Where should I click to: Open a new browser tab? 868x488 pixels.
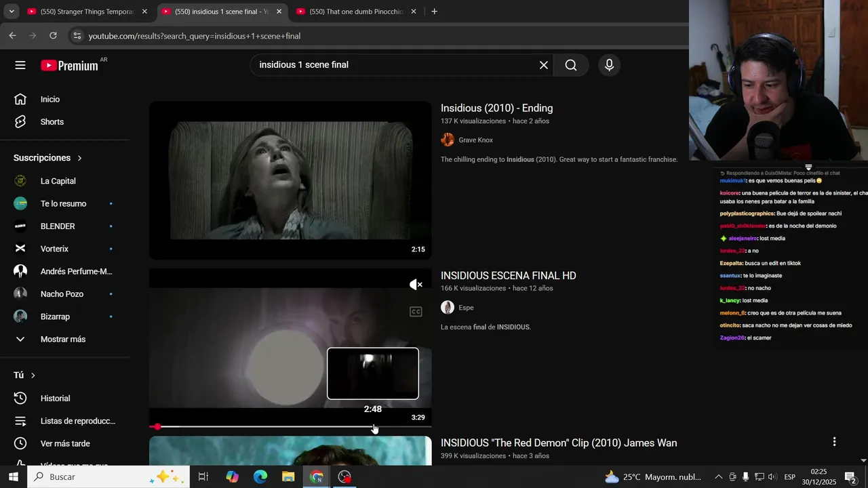tap(434, 12)
